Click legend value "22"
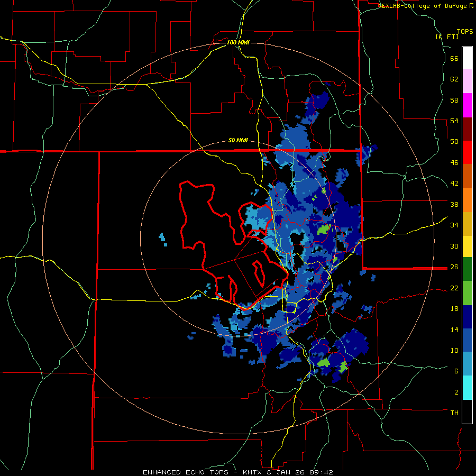The height and width of the screenshot is (476, 476). point(454,288)
